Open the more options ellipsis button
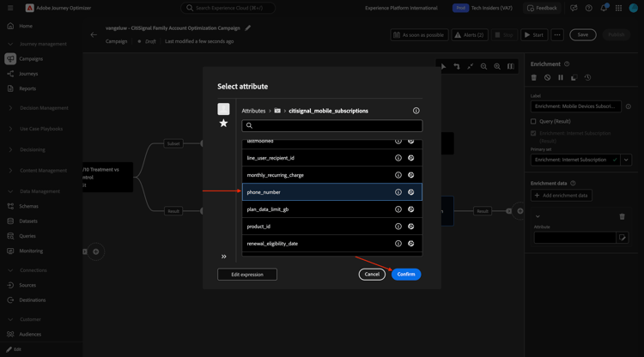Image resolution: width=644 pixels, height=357 pixels. (x=557, y=35)
